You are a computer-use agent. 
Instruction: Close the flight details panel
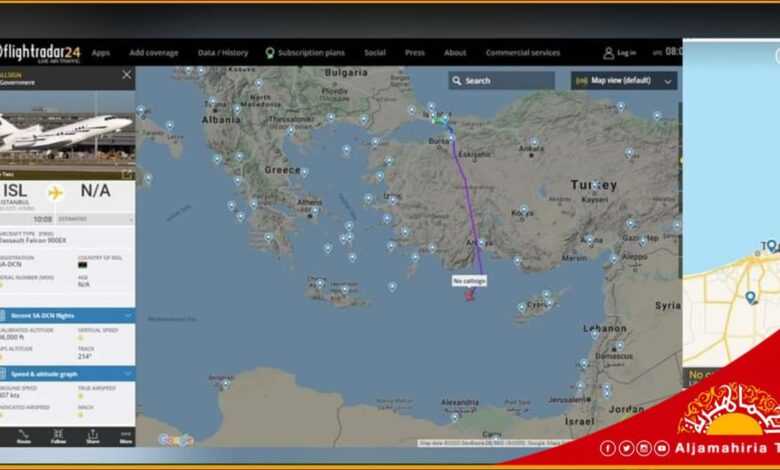point(127,75)
